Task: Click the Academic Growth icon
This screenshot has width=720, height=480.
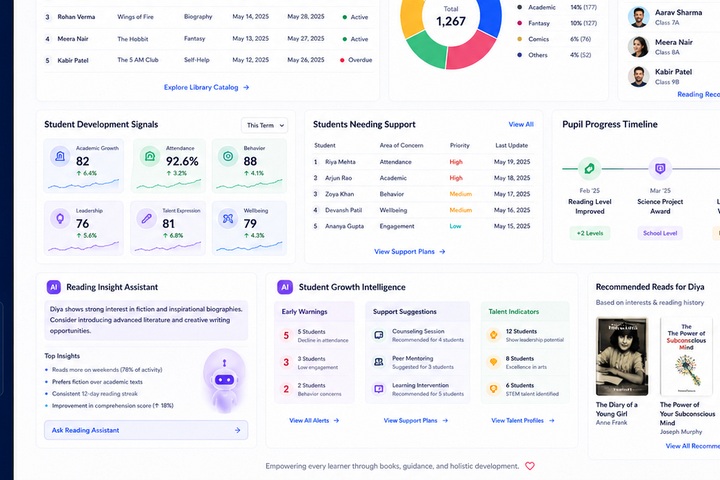Action: coord(60,157)
